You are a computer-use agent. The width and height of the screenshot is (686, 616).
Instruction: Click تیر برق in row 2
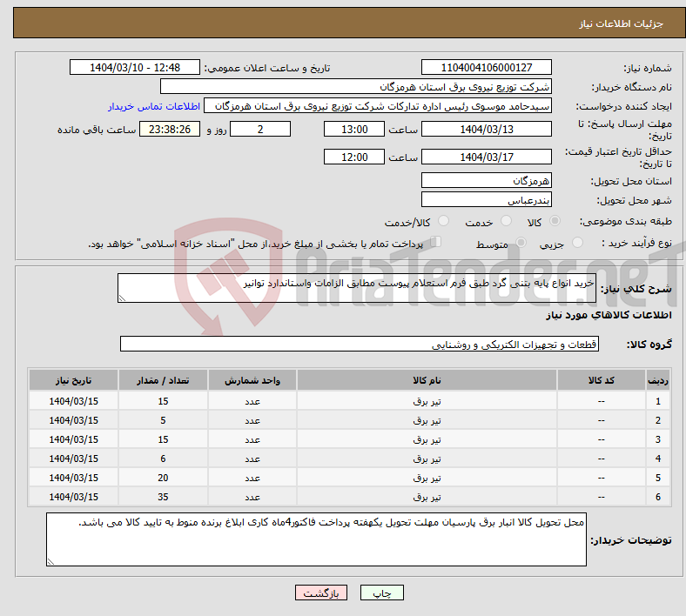[427, 420]
